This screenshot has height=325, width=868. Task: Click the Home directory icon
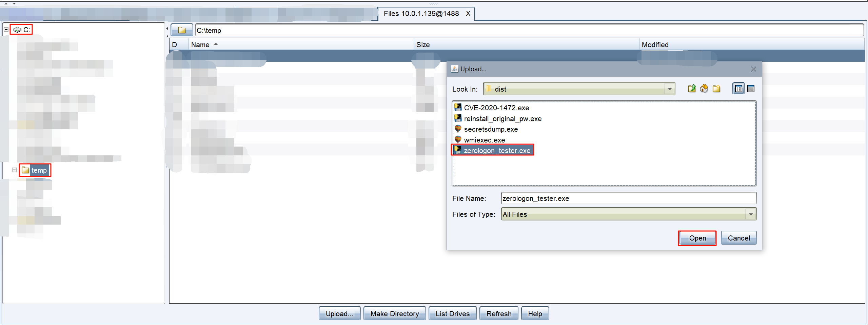[704, 89]
